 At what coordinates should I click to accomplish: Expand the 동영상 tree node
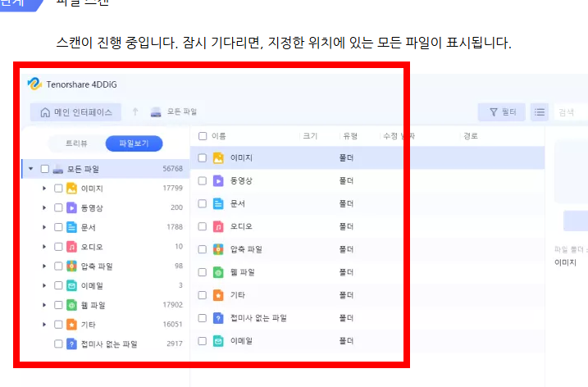44,207
